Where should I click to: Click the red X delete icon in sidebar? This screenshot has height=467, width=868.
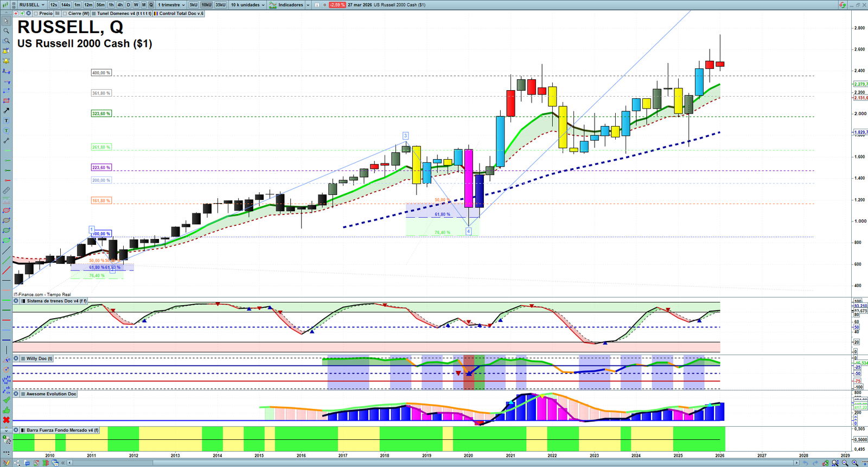[x=7, y=420]
